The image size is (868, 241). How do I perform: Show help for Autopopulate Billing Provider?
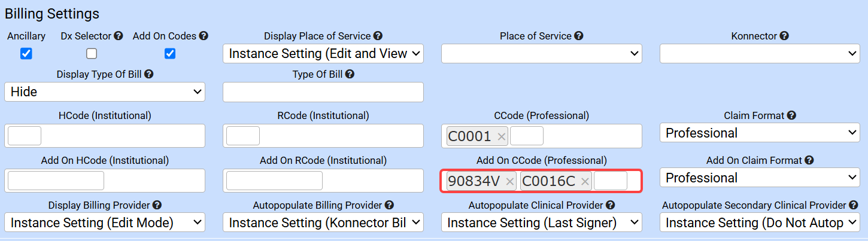click(x=389, y=206)
